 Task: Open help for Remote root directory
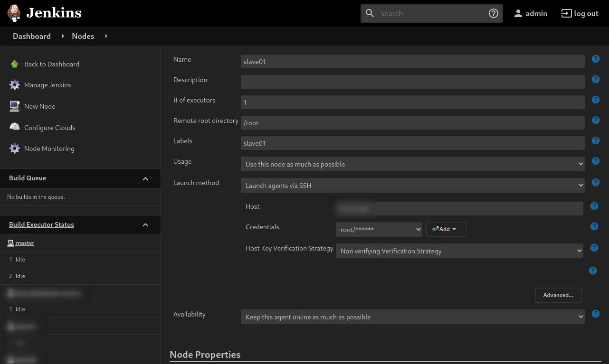pyautogui.click(x=595, y=121)
